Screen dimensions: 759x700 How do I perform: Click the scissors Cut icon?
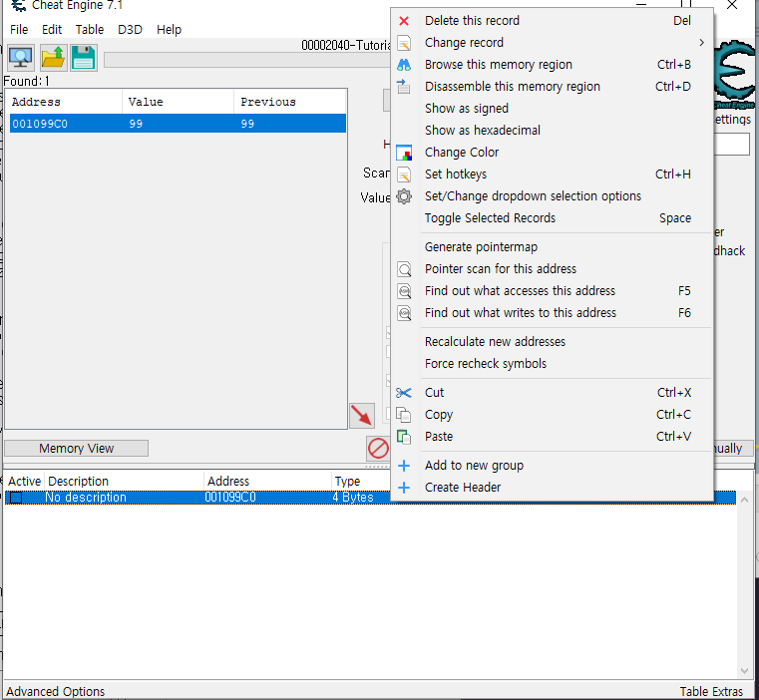pos(404,393)
